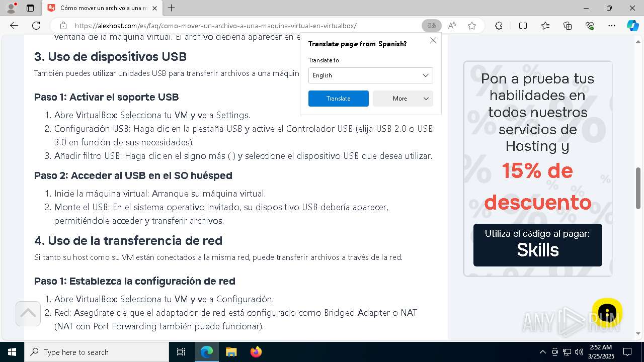Image resolution: width=644 pixels, height=362 pixels.
Task: Close the alexhost browser tab
Action: pos(154,8)
